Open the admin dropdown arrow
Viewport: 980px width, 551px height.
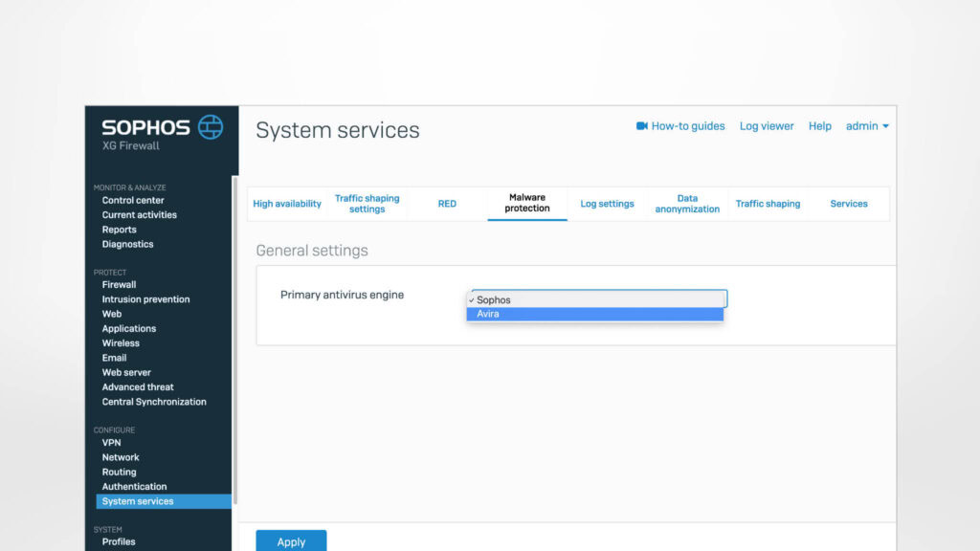[x=885, y=126]
